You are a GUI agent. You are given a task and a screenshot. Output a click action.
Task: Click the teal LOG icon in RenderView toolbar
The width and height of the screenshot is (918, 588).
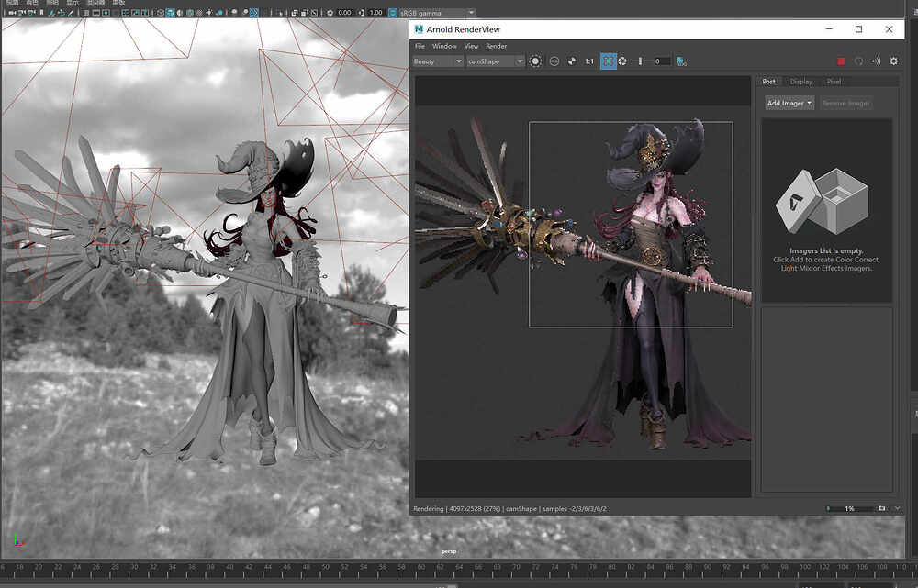pos(681,61)
